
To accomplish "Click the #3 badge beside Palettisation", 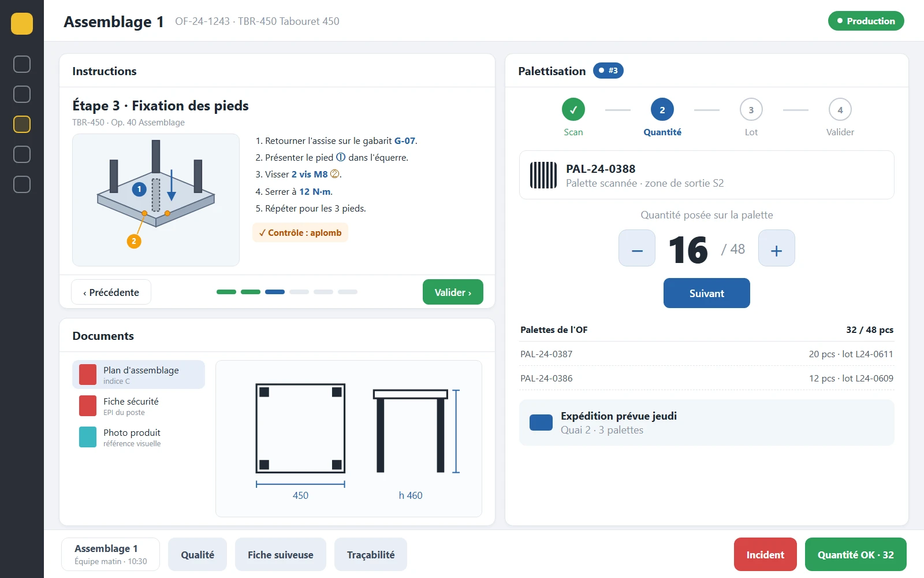I will pyautogui.click(x=609, y=71).
